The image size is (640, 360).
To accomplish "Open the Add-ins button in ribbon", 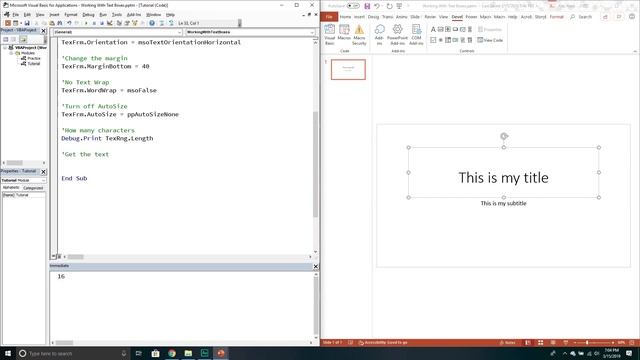I will 379,35.
